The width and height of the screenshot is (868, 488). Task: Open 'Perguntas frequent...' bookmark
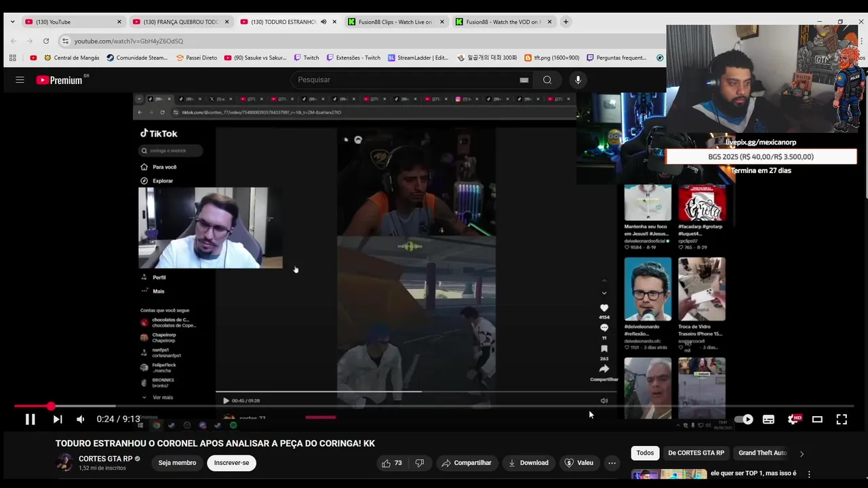point(616,58)
